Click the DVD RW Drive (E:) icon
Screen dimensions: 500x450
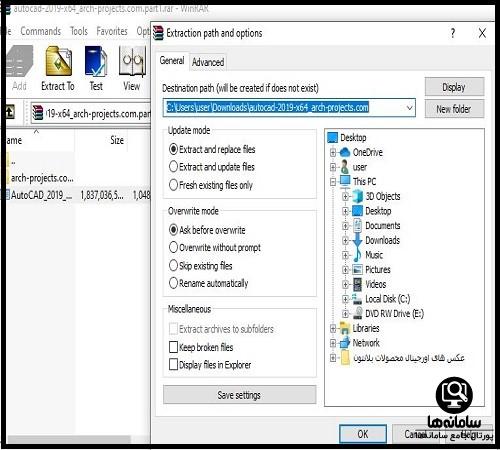point(357,313)
